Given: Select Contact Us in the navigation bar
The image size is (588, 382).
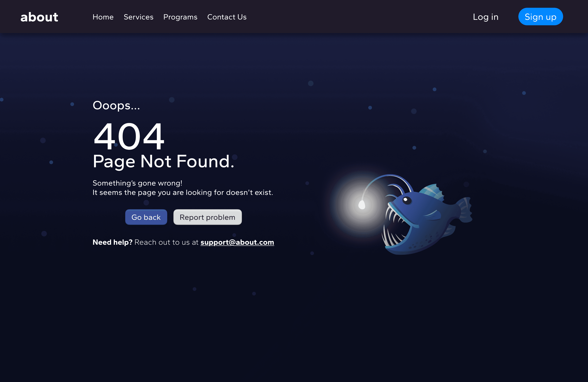Looking at the screenshot, I should (227, 17).
